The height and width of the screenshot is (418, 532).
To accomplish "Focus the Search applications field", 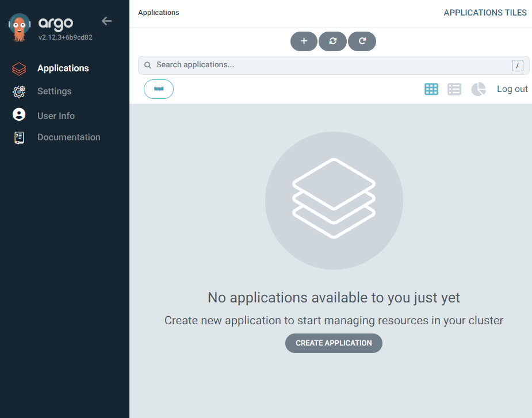I will tap(334, 65).
